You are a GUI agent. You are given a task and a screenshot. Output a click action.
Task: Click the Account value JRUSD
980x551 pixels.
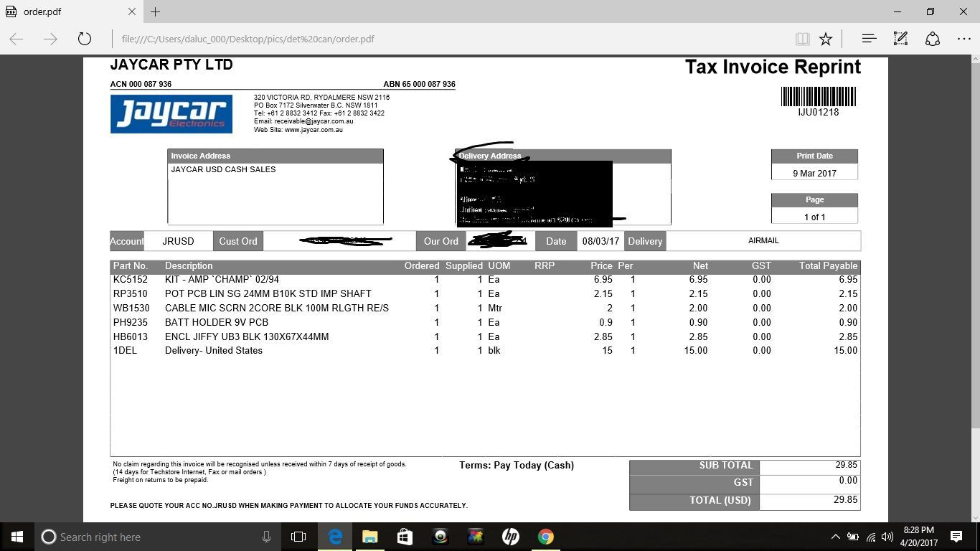tap(178, 241)
